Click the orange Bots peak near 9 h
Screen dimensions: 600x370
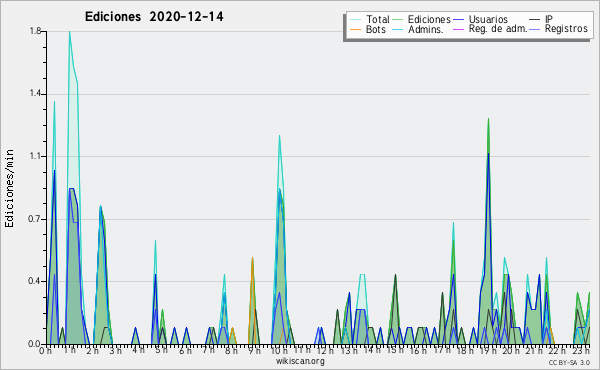tap(252, 258)
